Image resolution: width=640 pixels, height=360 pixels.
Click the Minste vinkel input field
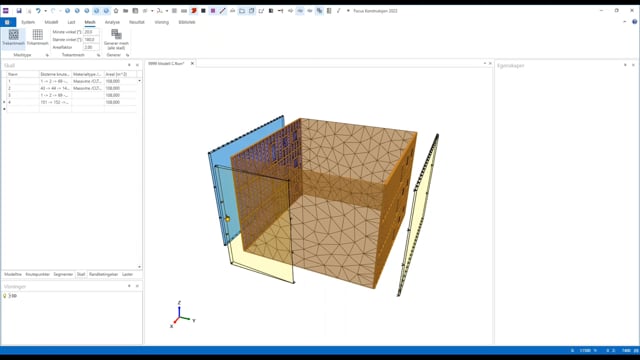pos(91,32)
